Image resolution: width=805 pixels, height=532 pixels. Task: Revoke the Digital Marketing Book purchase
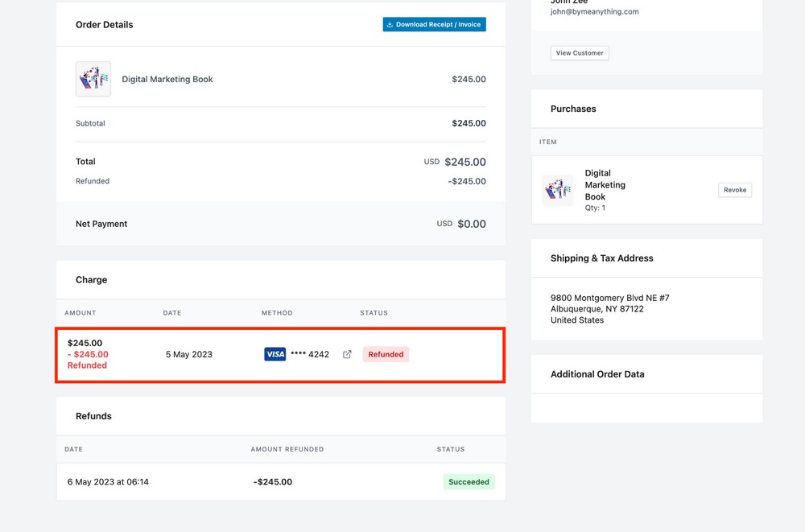tap(734, 190)
